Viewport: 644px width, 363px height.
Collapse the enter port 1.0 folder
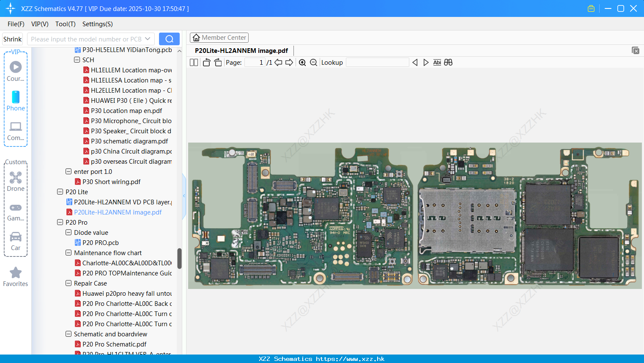(69, 171)
